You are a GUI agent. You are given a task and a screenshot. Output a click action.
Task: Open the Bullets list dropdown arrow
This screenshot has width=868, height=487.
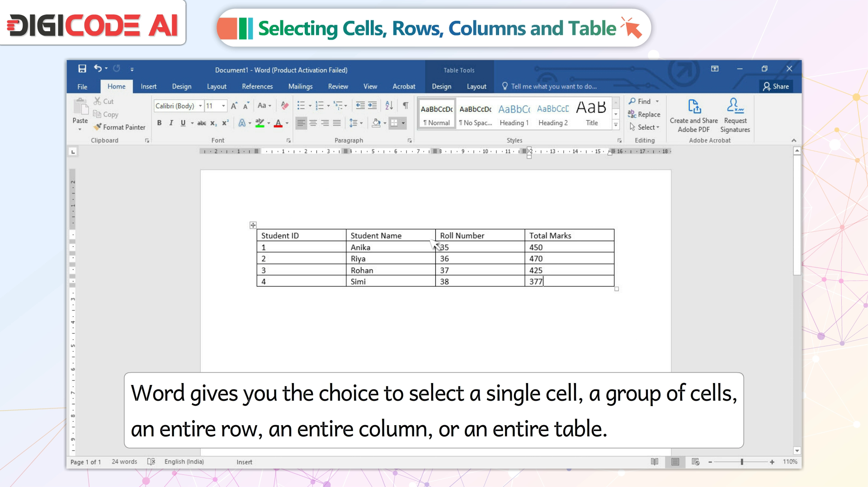310,106
